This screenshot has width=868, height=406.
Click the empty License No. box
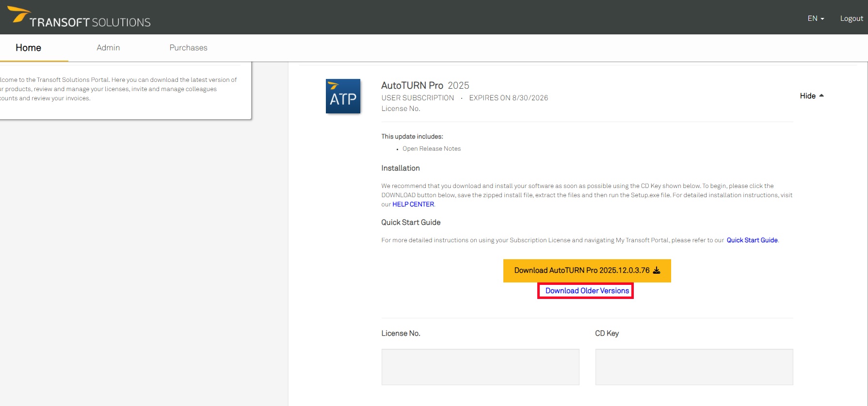480,367
